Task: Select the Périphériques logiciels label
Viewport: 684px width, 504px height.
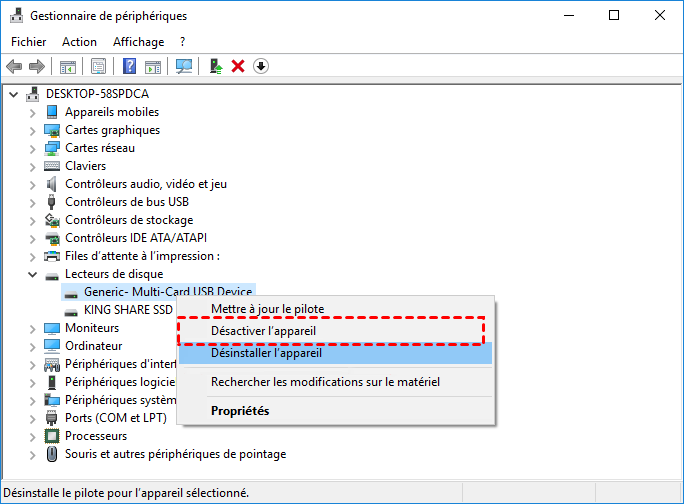Action: click(120, 382)
